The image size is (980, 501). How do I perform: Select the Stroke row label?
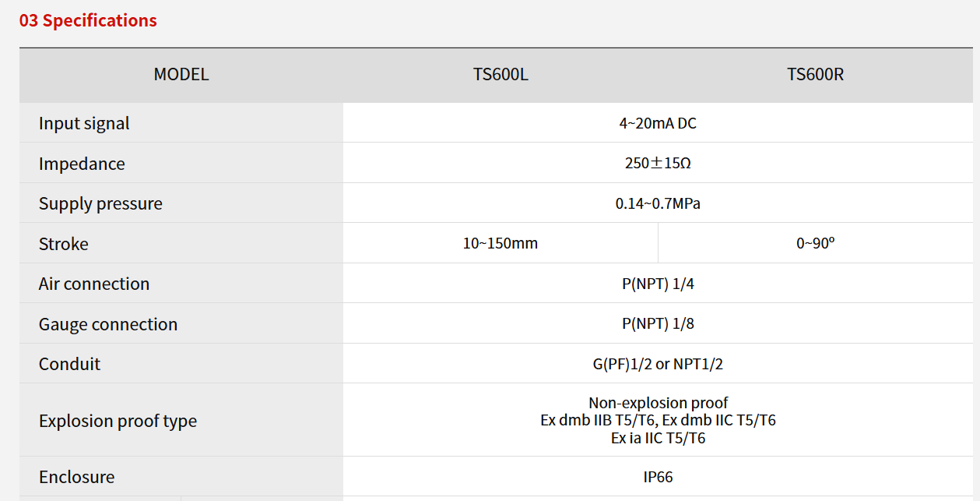tap(64, 244)
